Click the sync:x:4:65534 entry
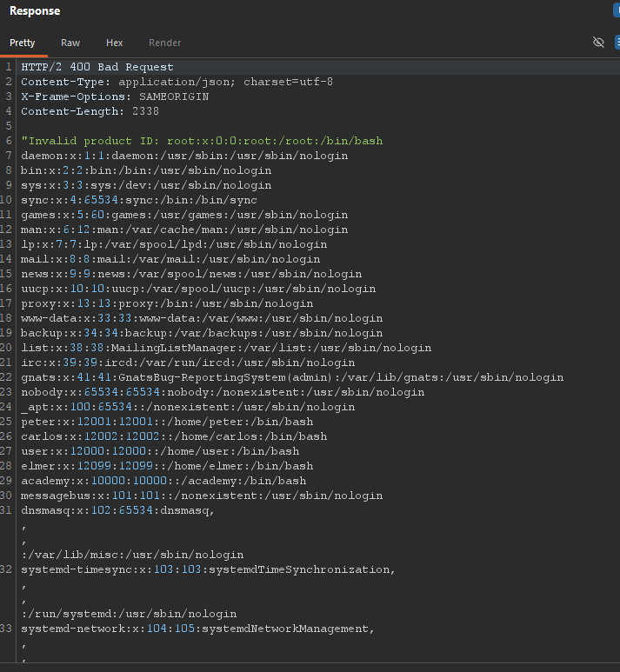Viewport: 620px width, 672px height. point(139,200)
